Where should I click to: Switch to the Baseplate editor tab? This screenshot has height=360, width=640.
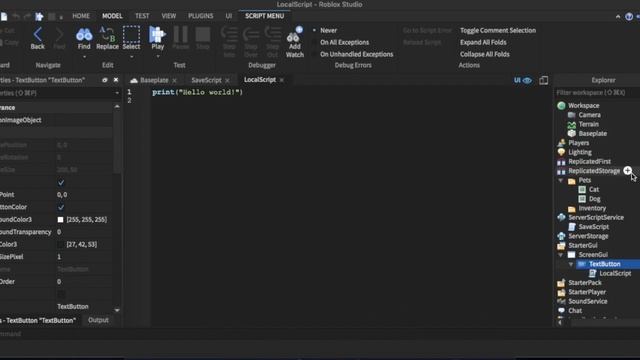tap(154, 80)
